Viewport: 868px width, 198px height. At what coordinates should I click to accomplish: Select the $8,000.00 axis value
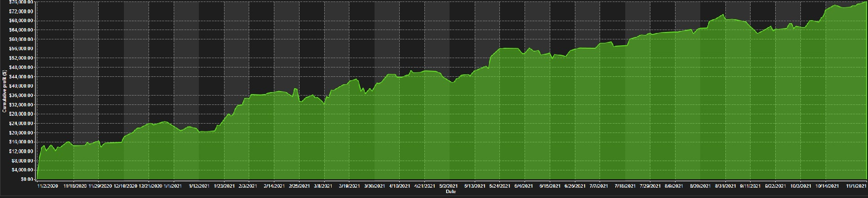(x=22, y=161)
